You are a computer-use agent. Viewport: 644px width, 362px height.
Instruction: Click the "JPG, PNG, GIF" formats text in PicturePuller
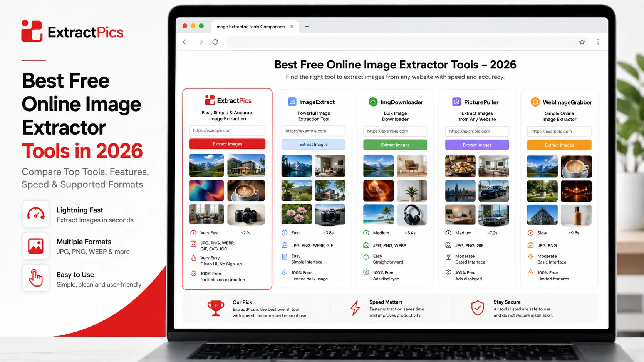[470, 245]
